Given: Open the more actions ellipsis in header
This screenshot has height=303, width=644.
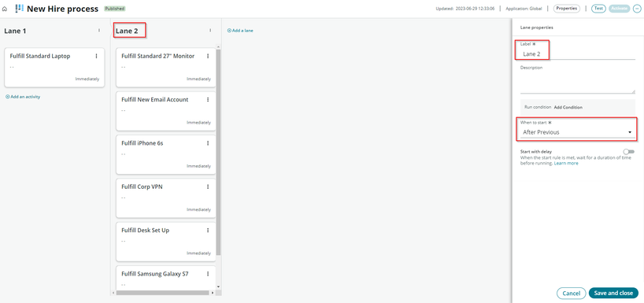Looking at the screenshot, I should [637, 9].
